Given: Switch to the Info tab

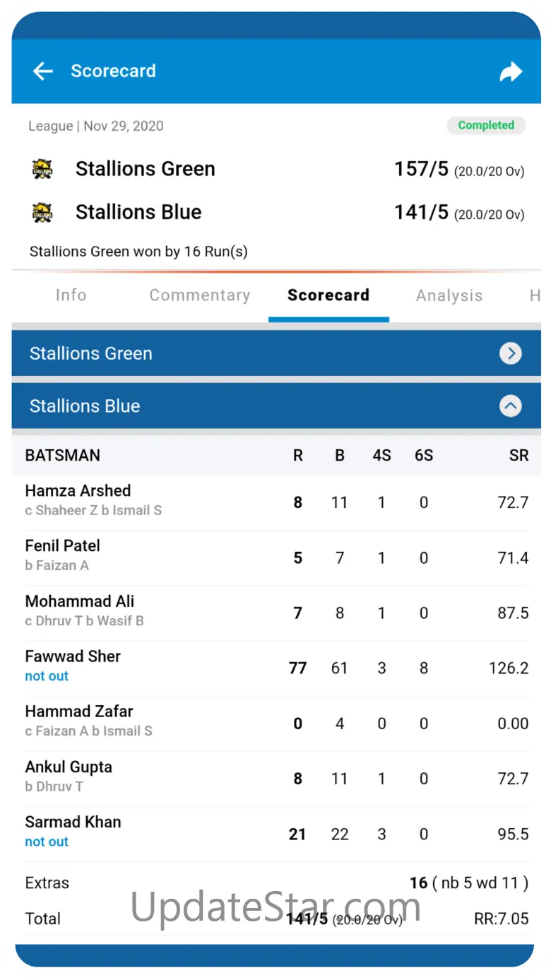Looking at the screenshot, I should [71, 295].
